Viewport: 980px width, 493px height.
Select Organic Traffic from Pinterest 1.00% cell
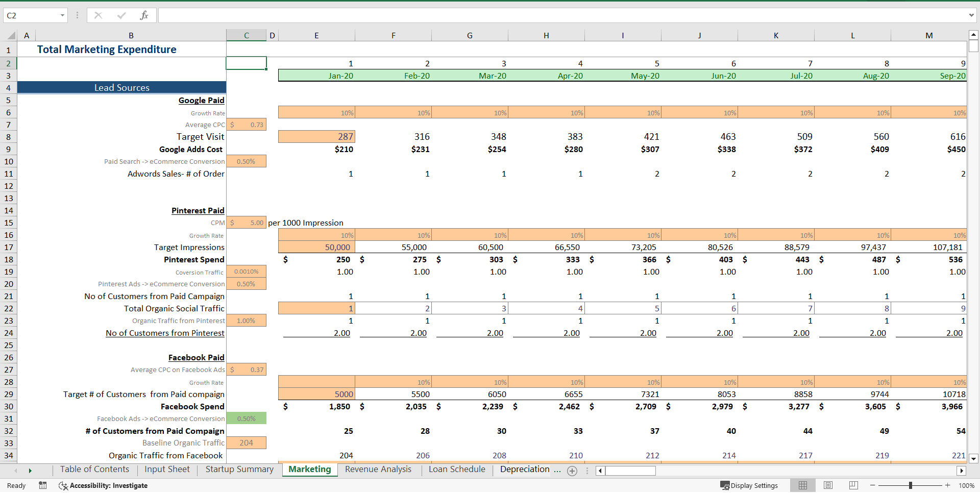click(247, 321)
